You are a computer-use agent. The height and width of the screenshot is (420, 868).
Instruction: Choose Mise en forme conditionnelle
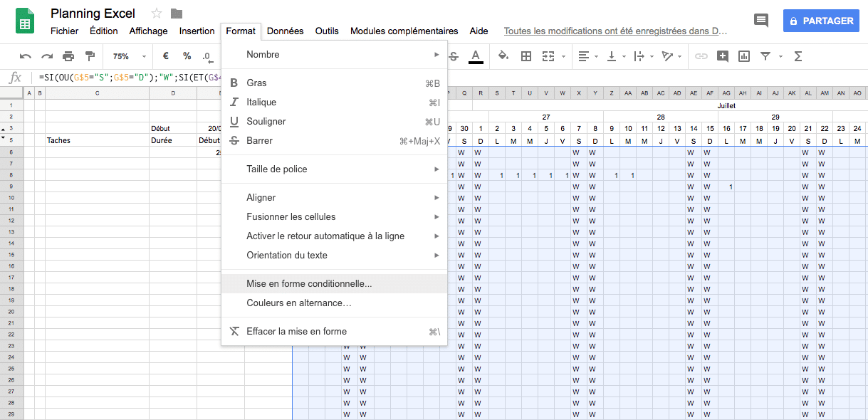309,284
